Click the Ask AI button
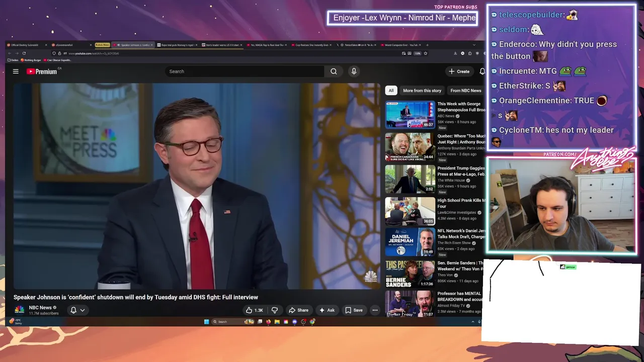Screen dimensions: 644x362 [x=327, y=310]
